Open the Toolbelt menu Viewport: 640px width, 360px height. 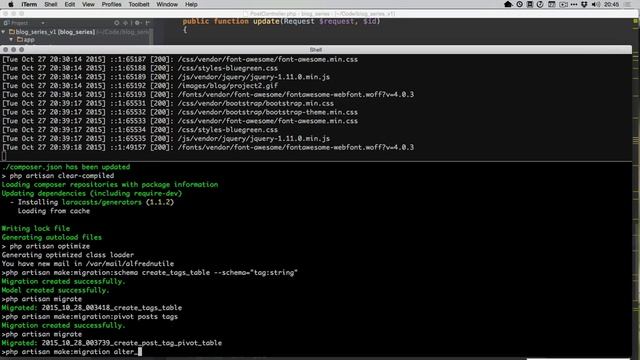pyautogui.click(x=139, y=4)
